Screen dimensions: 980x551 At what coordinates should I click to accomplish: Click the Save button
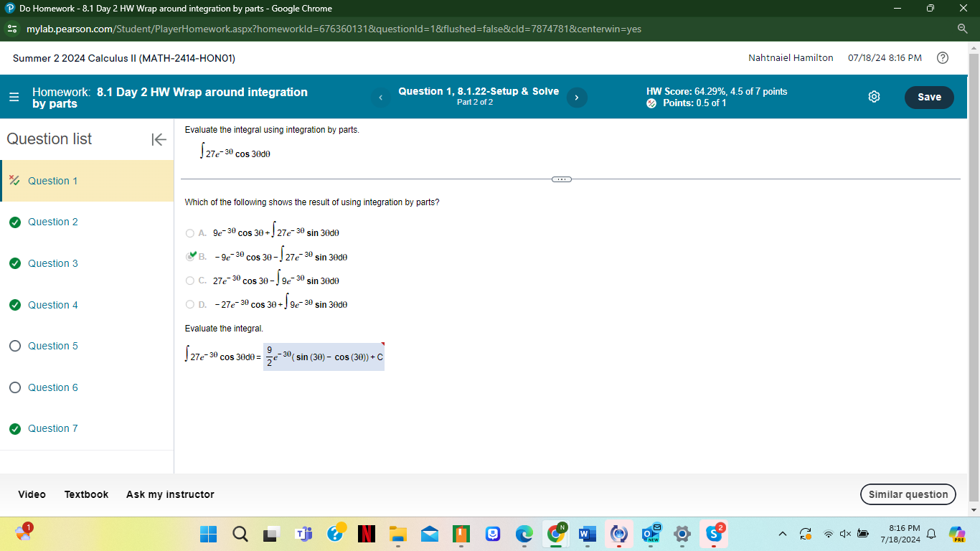(x=929, y=97)
